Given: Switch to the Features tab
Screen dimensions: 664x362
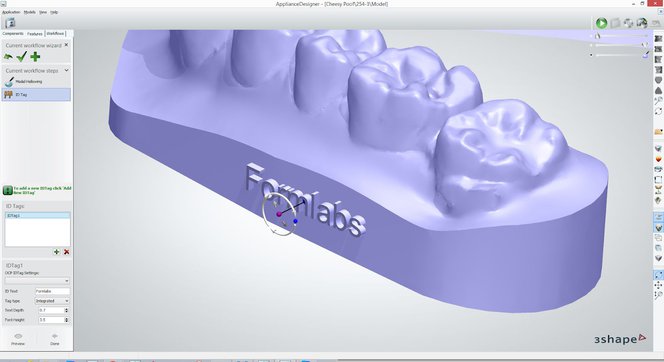Looking at the screenshot, I should pyautogui.click(x=35, y=33).
